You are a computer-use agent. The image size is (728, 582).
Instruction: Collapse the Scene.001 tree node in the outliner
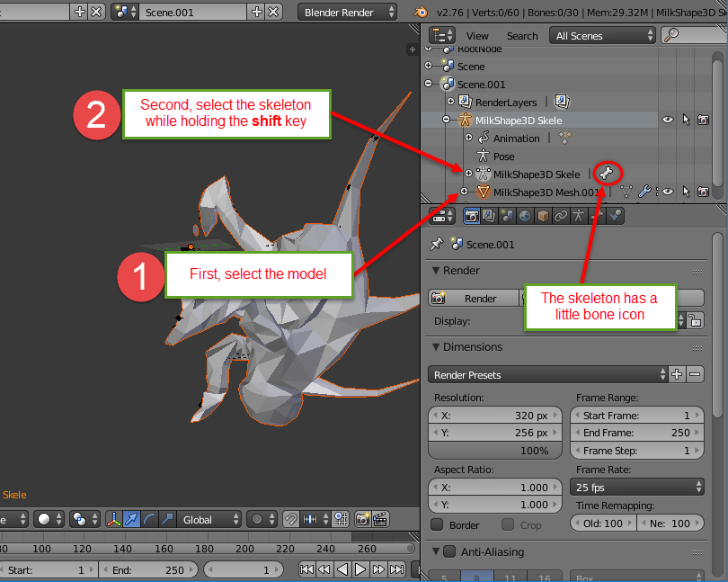point(428,84)
